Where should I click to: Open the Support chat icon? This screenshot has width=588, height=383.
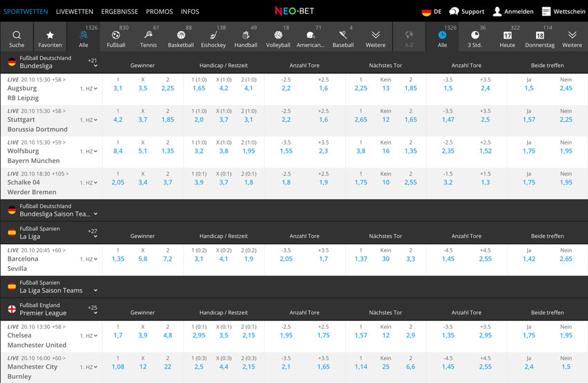tap(454, 11)
